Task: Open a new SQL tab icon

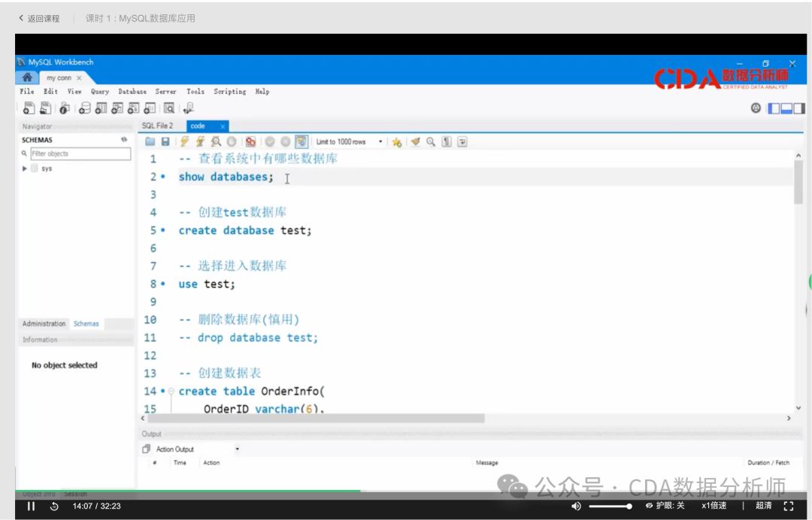Action: click(x=29, y=107)
